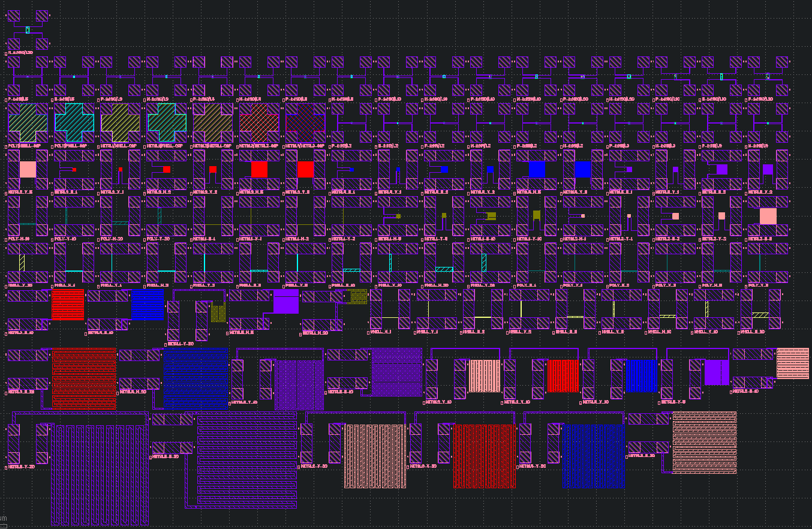Select the large pink square at fourth row's right end
Screen dimensions: 812x529
(768, 216)
